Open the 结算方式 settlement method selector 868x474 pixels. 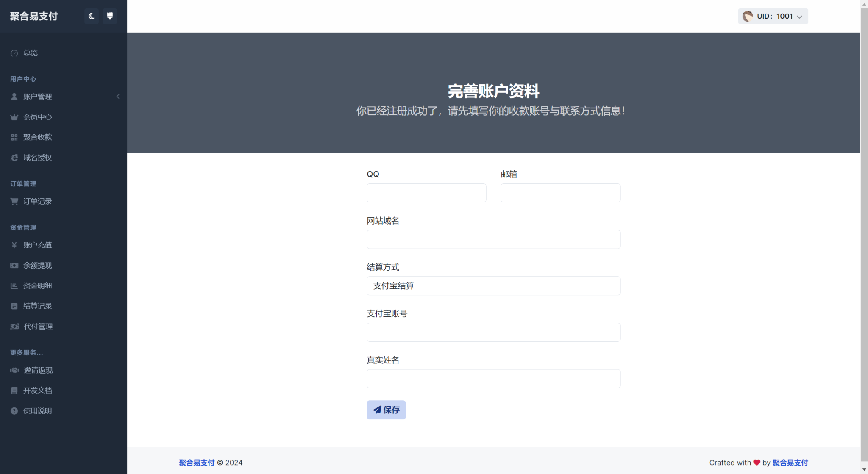(493, 286)
